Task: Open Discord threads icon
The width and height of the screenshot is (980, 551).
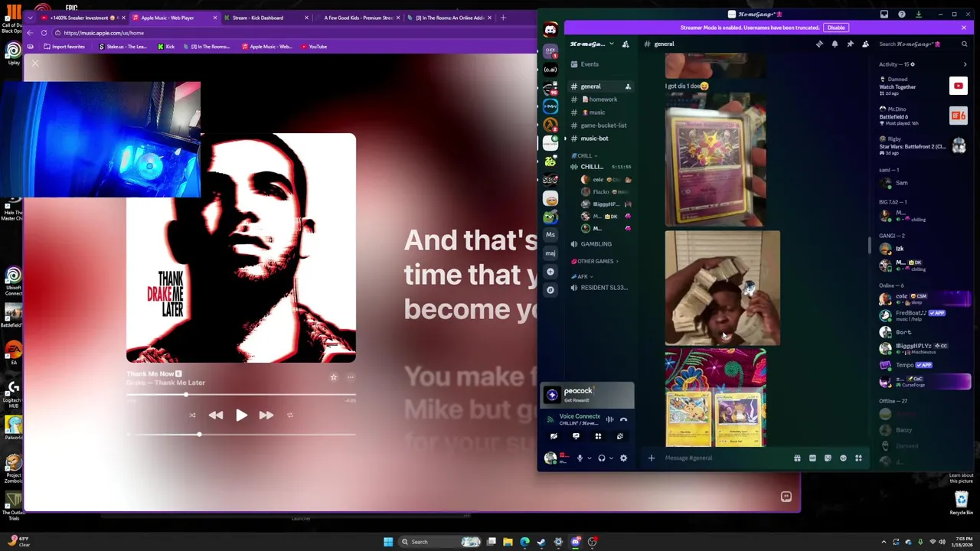Action: tap(819, 44)
